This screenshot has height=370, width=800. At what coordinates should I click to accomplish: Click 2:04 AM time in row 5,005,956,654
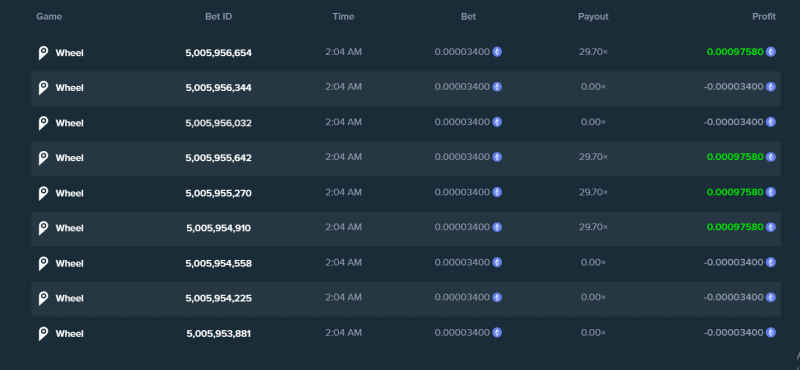coord(343,52)
